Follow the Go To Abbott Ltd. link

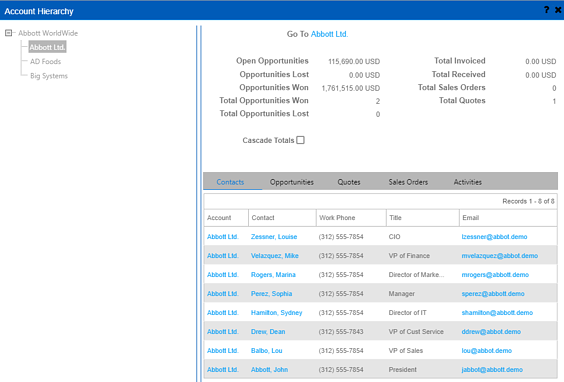coord(329,34)
